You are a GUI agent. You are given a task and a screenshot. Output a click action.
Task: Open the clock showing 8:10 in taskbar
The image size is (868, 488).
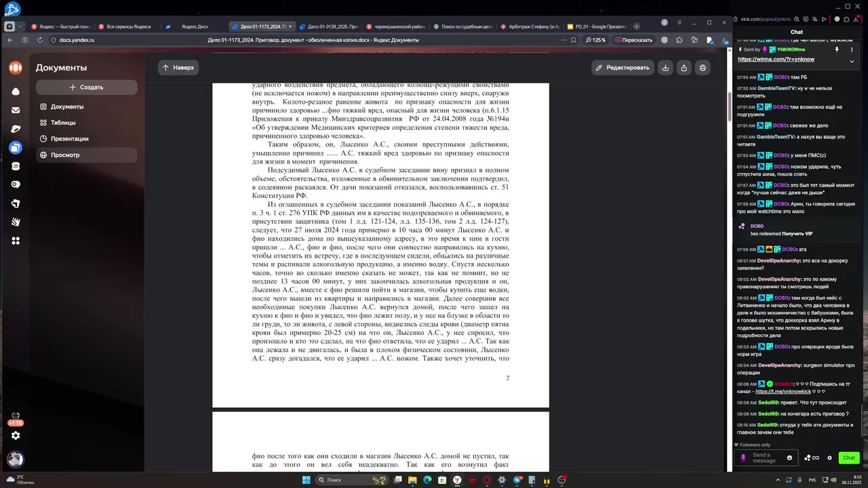852,480
